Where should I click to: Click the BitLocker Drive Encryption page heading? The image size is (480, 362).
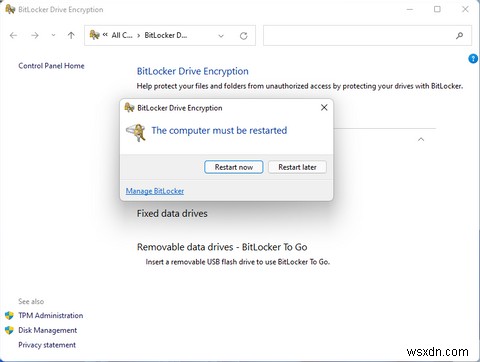click(193, 71)
